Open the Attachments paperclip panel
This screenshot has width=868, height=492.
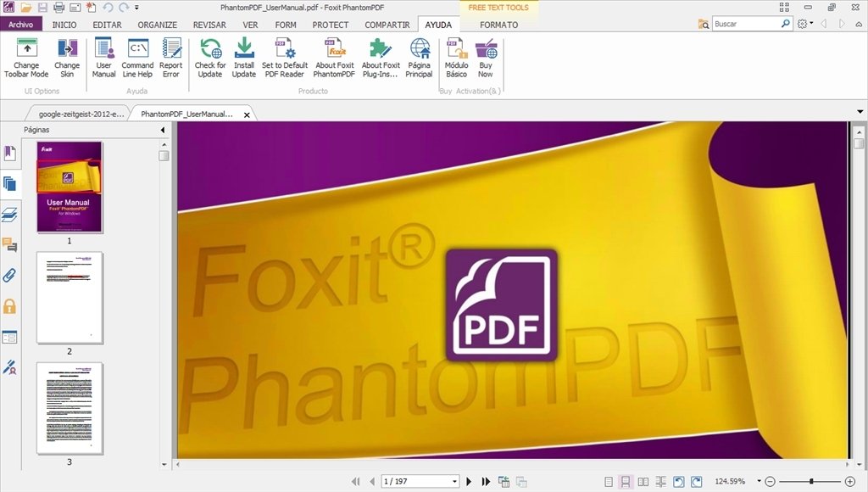[x=9, y=276]
